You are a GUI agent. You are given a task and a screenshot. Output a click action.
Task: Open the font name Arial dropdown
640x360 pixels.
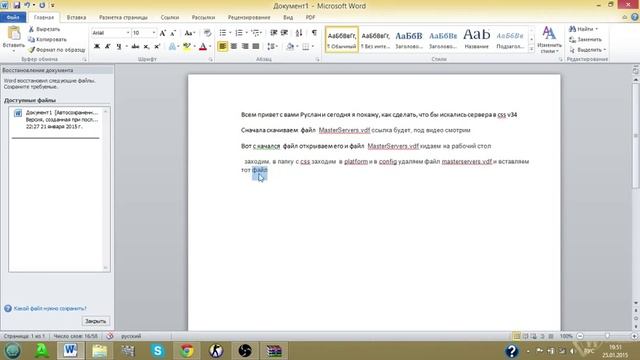(127, 33)
